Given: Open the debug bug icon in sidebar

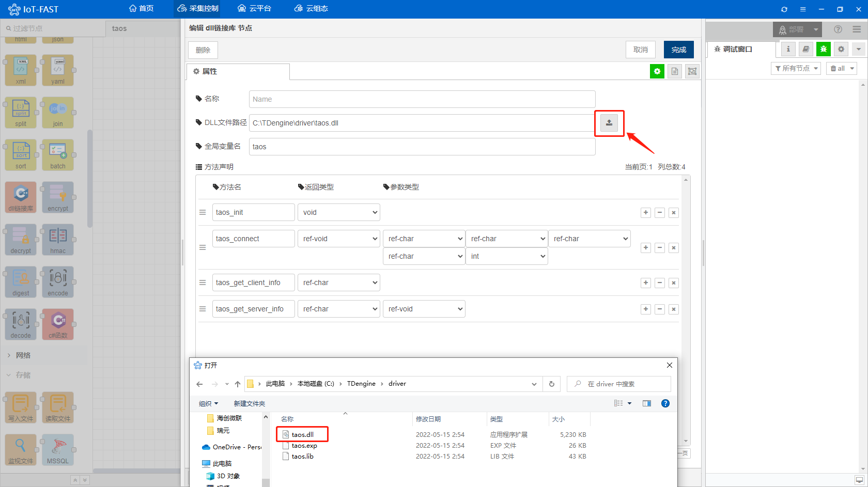Looking at the screenshot, I should [x=824, y=49].
